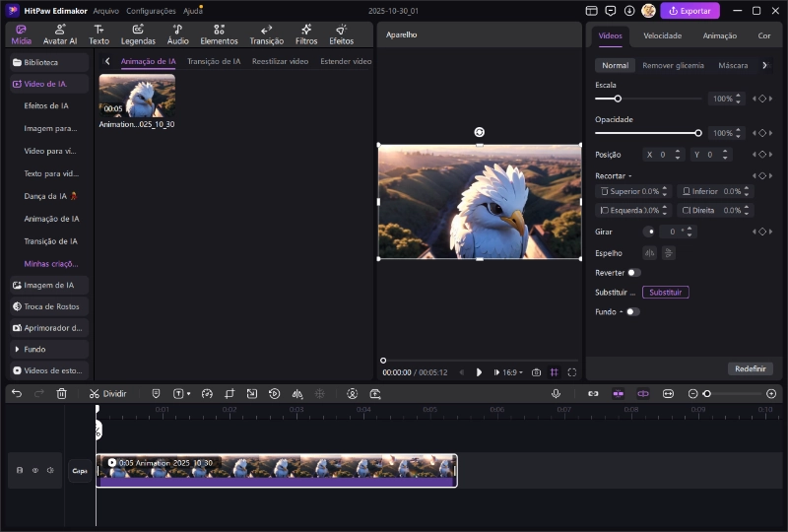Toggle the Fundo switch
Viewport: 788px width, 532px height.
coord(631,311)
